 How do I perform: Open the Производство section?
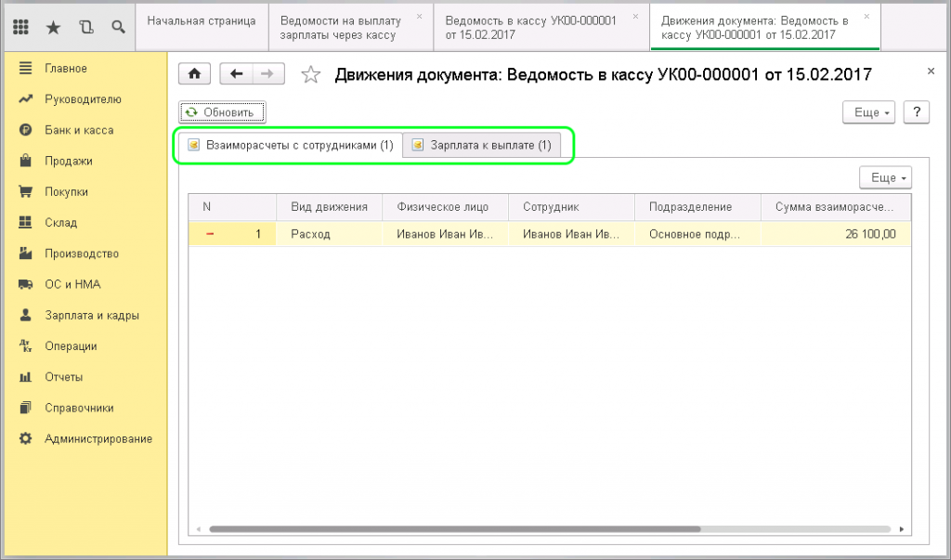coord(82,254)
